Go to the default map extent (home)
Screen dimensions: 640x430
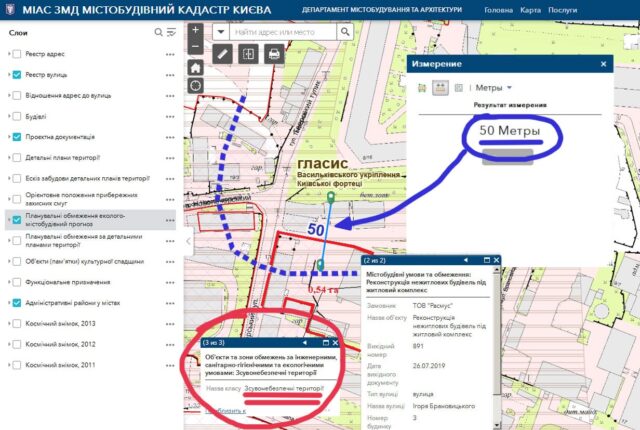195,66
